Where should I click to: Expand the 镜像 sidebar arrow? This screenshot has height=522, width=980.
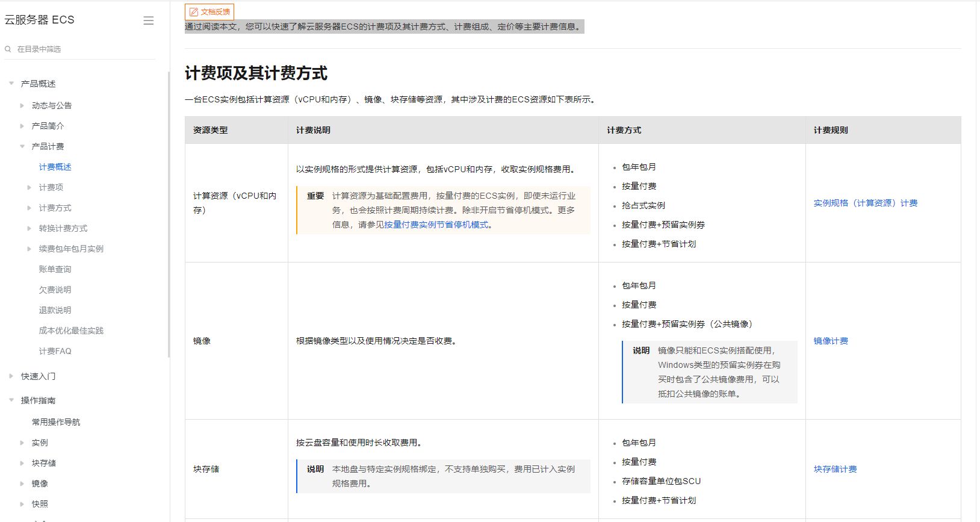[x=22, y=483]
